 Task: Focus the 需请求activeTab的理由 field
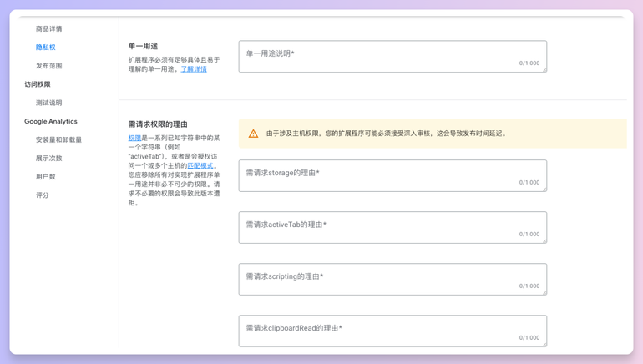(392, 227)
